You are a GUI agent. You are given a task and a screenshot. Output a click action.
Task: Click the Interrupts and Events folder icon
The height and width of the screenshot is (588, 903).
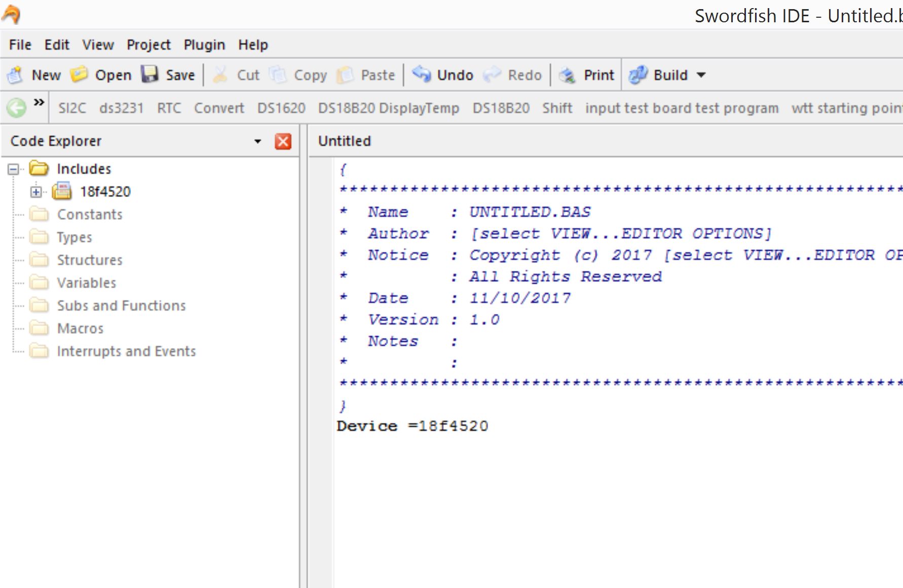pos(39,351)
